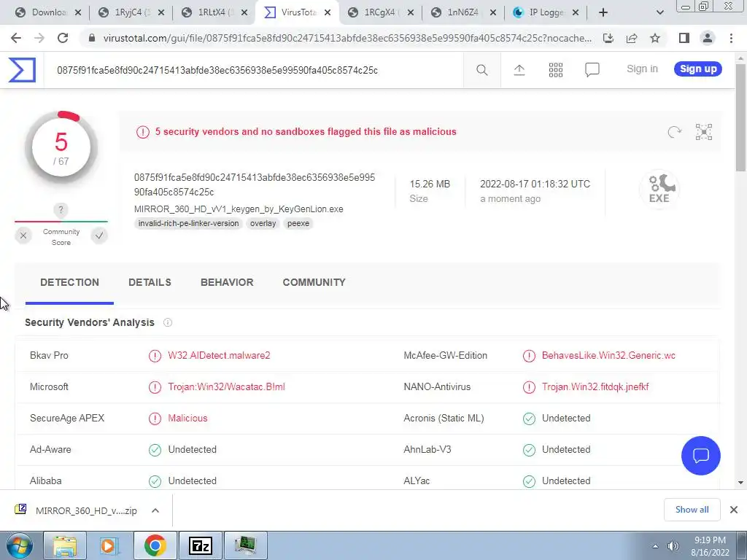Screen dimensions: 747x560
Task: Click the Sign in link
Action: click(x=642, y=69)
